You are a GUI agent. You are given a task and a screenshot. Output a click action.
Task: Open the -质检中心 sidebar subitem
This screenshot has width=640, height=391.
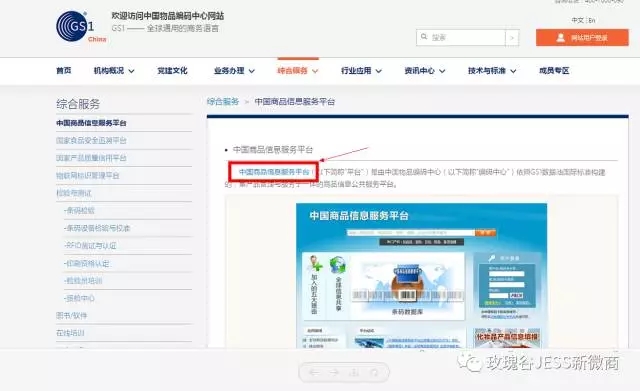point(79,298)
